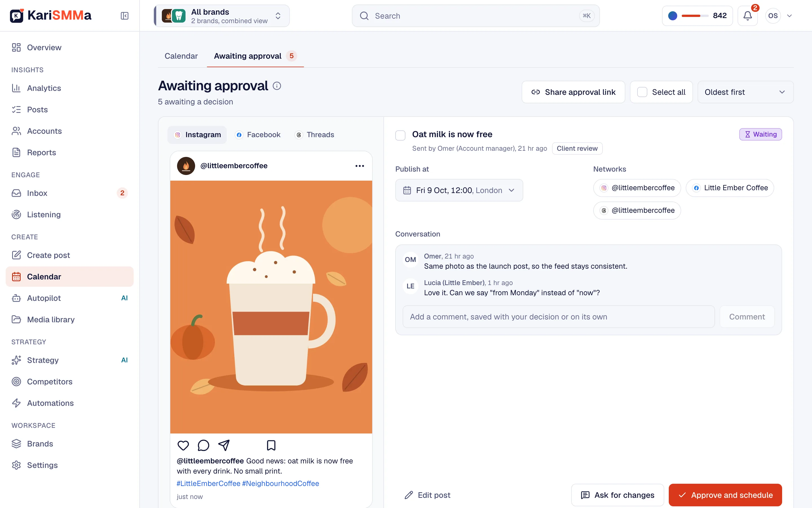Open the Publish at date dropdown
The width and height of the screenshot is (812, 508).
click(x=459, y=190)
